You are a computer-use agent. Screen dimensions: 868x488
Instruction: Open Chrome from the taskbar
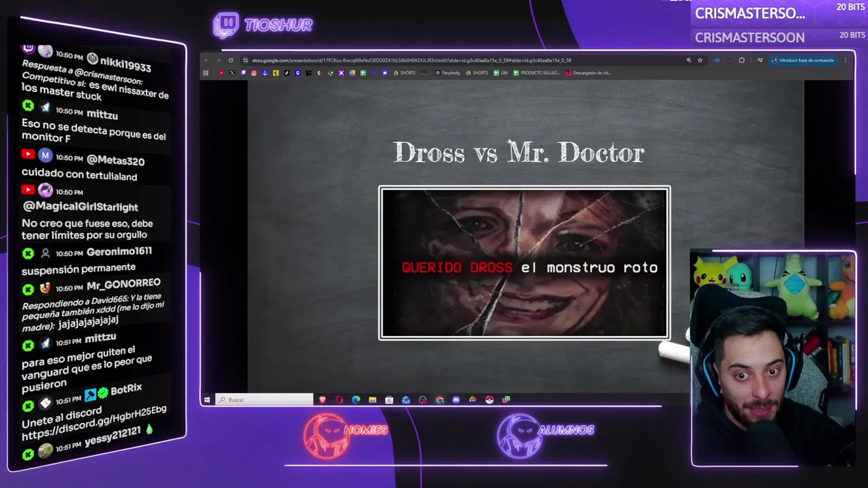439,400
